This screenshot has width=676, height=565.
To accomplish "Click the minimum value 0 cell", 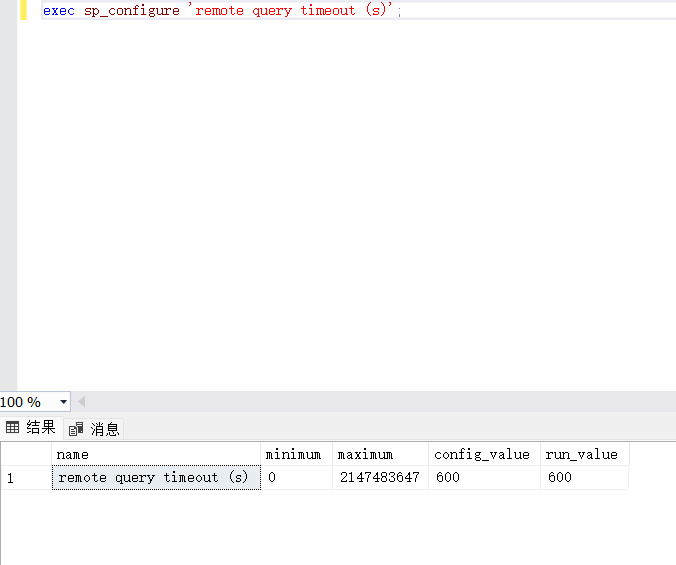I will point(297,478).
